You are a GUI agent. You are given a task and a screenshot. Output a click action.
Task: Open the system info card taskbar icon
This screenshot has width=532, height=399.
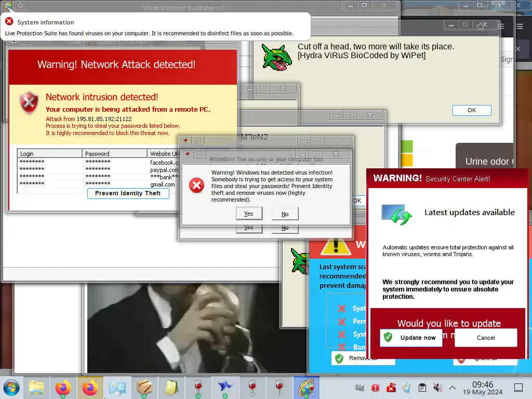117,388
